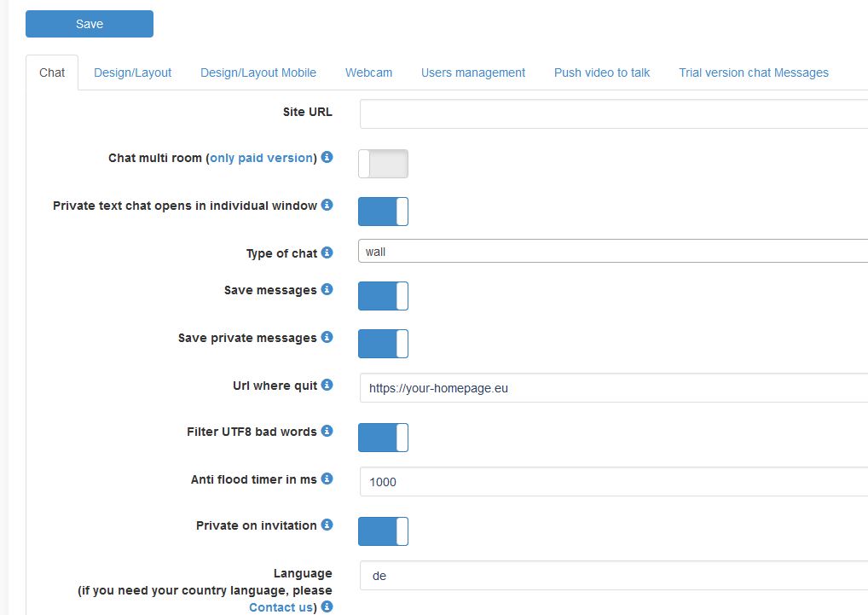Switch to the Design/Layout Mobile tab
The width and height of the screenshot is (868, 615).
(258, 73)
